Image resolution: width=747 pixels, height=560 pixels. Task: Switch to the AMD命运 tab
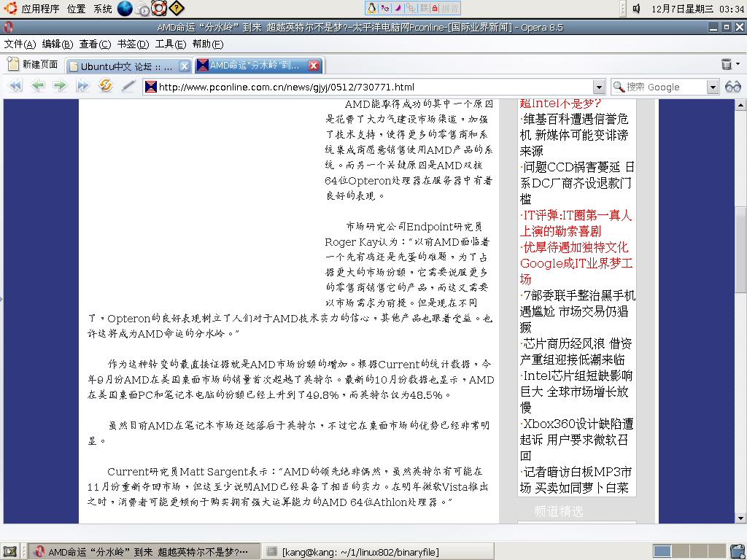[258, 66]
